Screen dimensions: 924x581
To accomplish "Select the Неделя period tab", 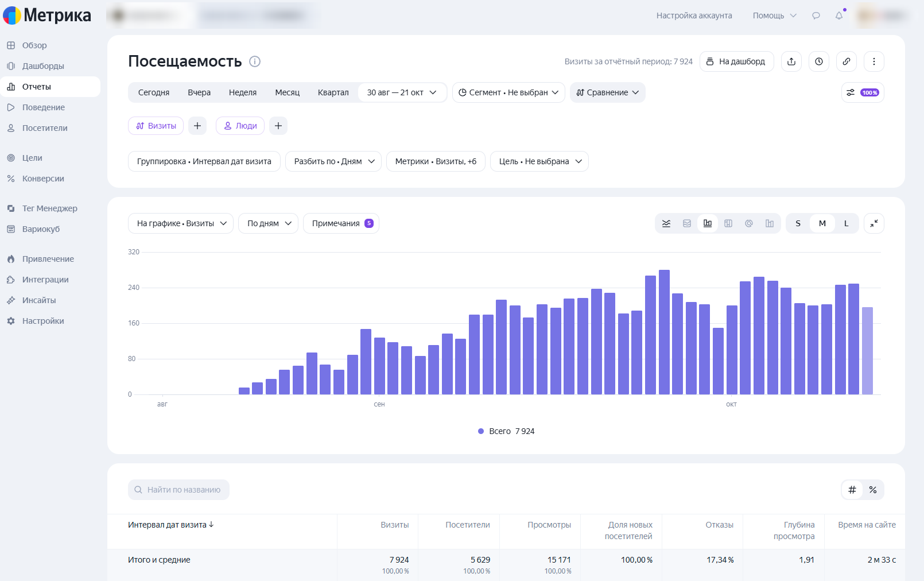I will (243, 92).
